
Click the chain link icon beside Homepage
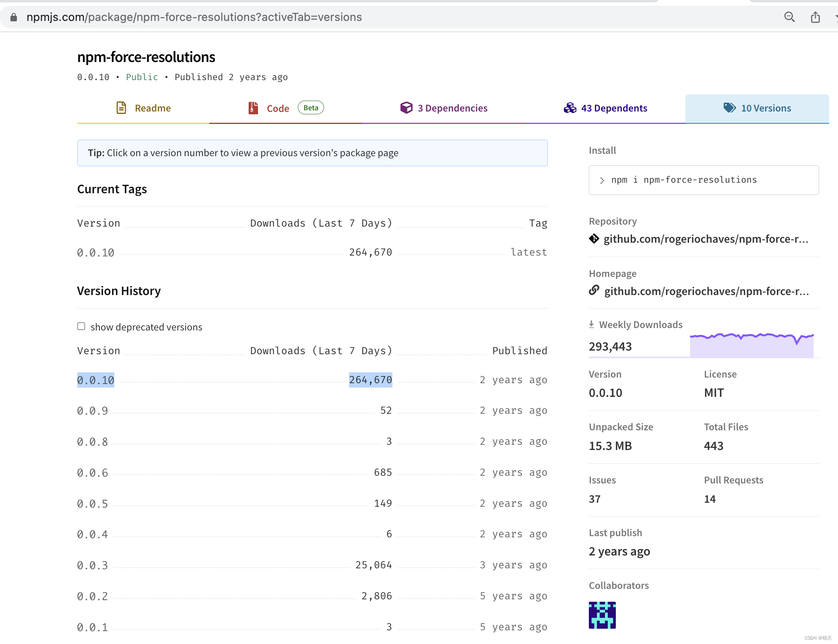(594, 290)
